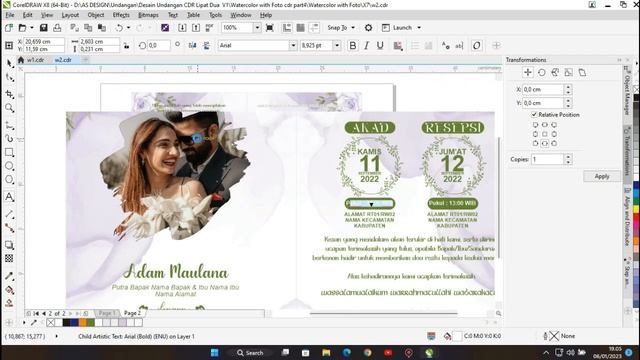This screenshot has height=360, width=640.
Task: Open the Arial font list dropdown
Action: (293, 46)
